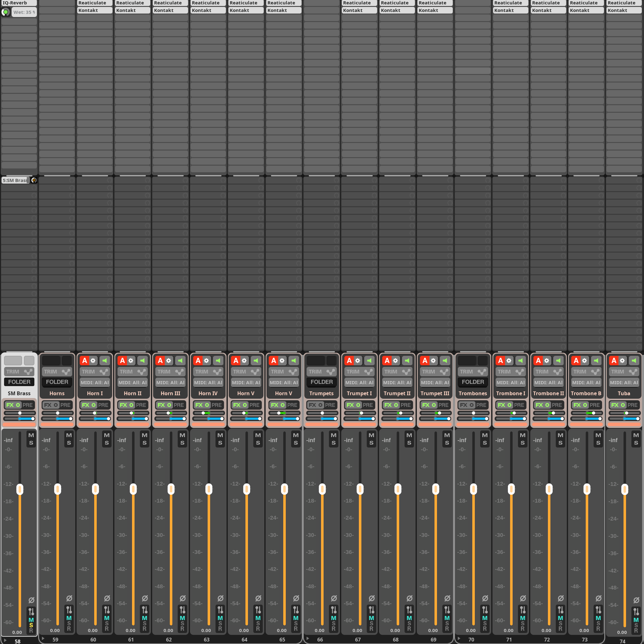Open the FX chain for Tuba
The height and width of the screenshot is (644, 644).
pos(615,405)
